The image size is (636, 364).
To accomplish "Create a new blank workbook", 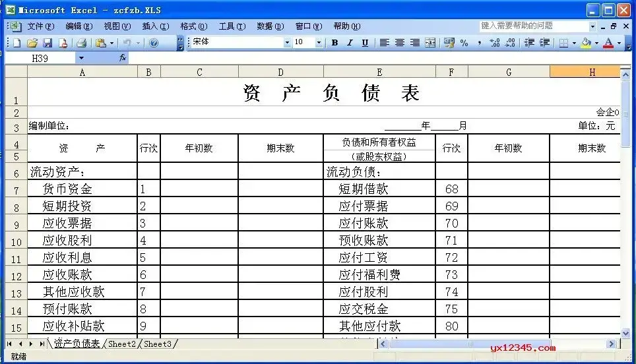I will pos(17,43).
